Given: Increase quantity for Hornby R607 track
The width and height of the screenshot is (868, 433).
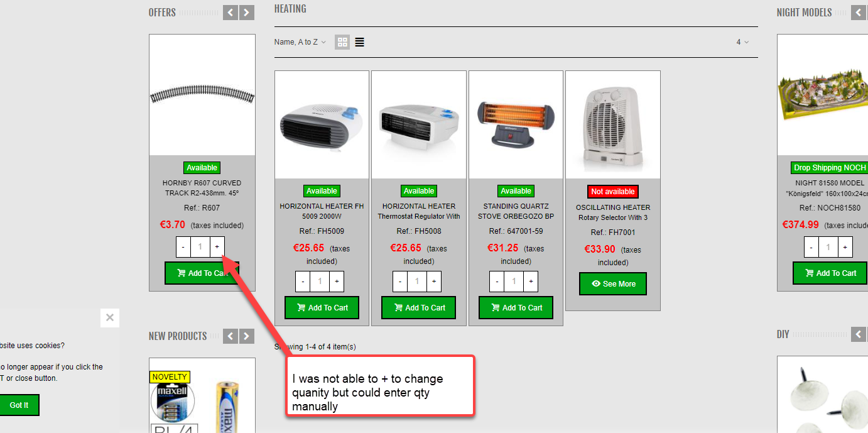Looking at the screenshot, I should (217, 247).
